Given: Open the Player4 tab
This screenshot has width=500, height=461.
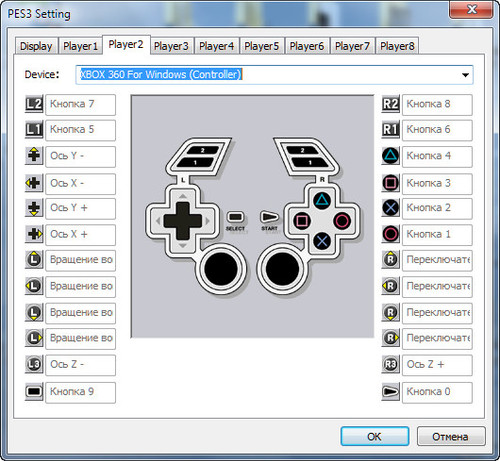Looking at the screenshot, I should click(x=216, y=46).
